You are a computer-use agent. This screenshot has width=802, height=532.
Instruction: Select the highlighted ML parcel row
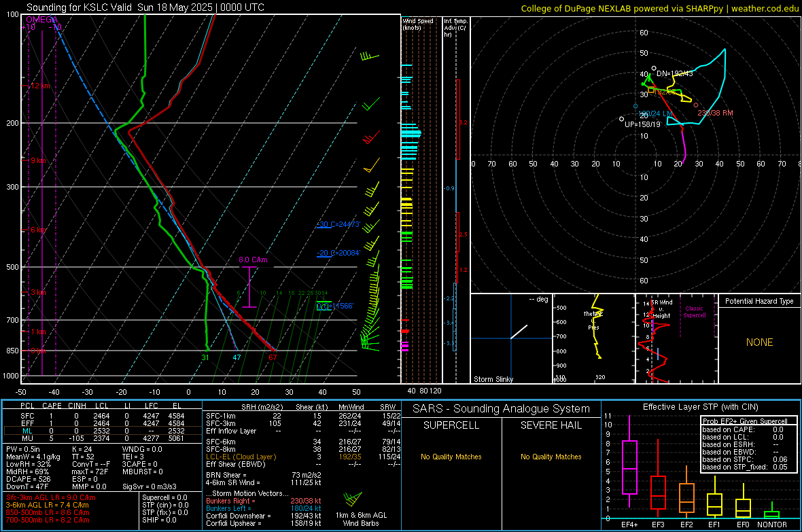[x=103, y=431]
